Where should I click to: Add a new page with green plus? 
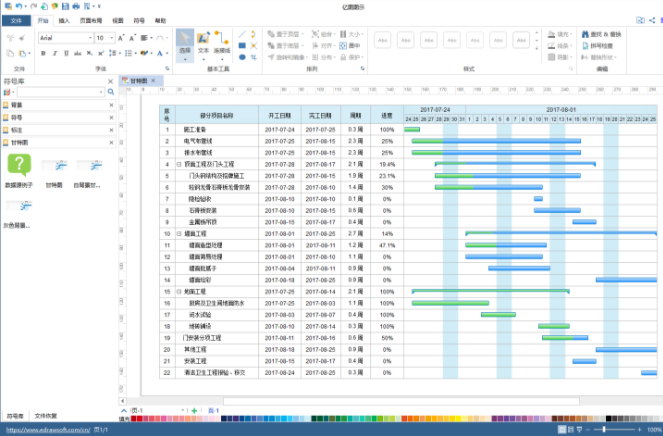tap(194, 411)
